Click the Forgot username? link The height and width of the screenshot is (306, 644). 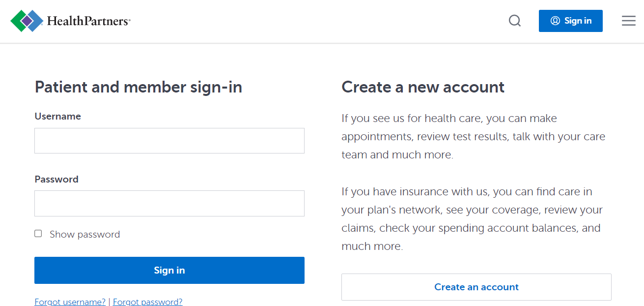pos(70,302)
